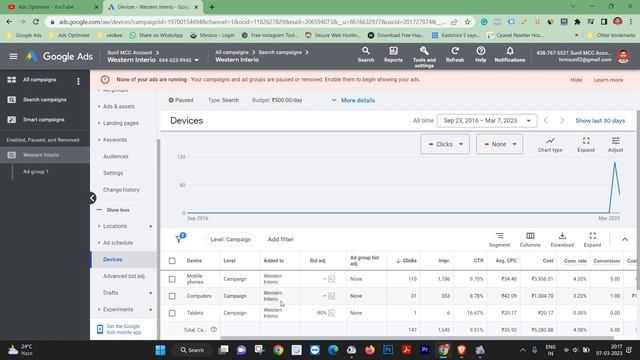Check the Tablets row
640x360 pixels.
pyautogui.click(x=172, y=313)
